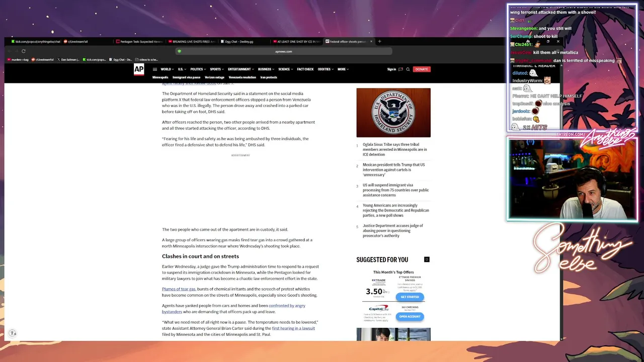Follow the 'Plumes of tear gas' article link
This screenshot has width=644, height=362.
pyautogui.click(x=179, y=289)
